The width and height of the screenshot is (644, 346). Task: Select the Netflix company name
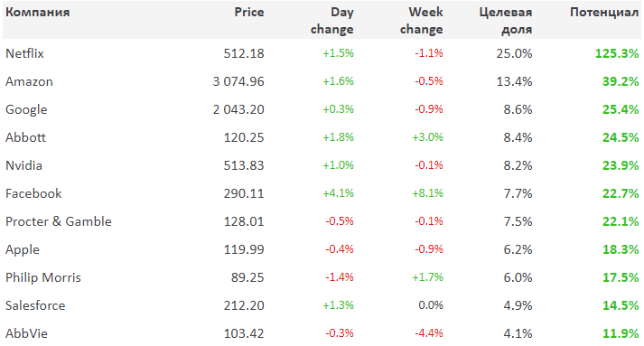click(24, 53)
